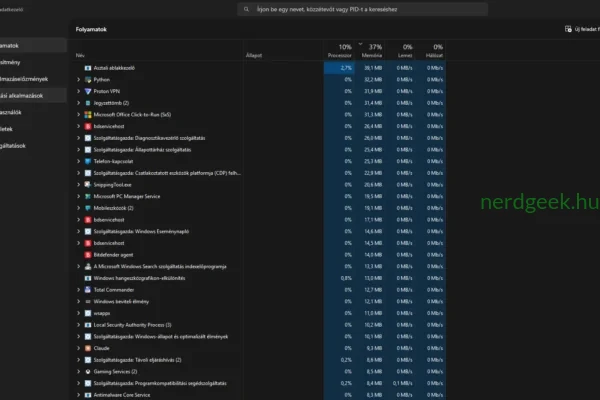Select the Proton VPN shield icon
Viewport: 600px width, 400px height.
click(88, 91)
